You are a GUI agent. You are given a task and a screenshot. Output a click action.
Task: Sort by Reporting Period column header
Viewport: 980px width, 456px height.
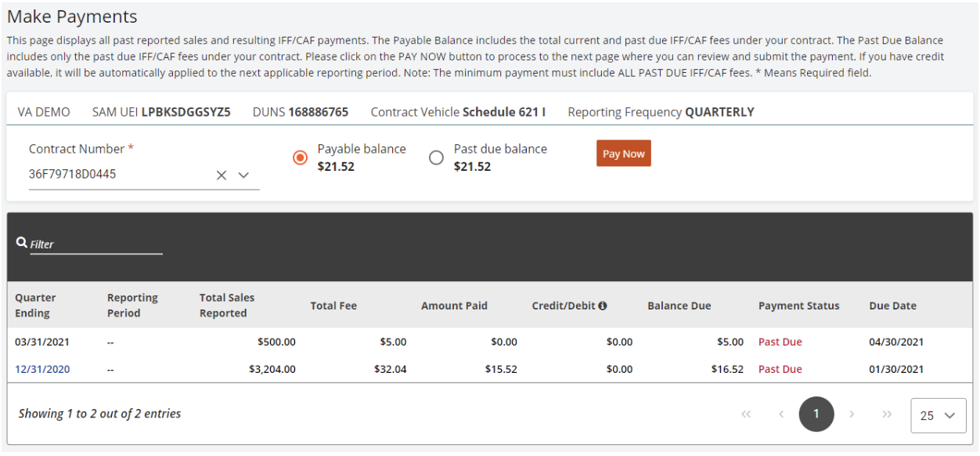pyautogui.click(x=132, y=306)
